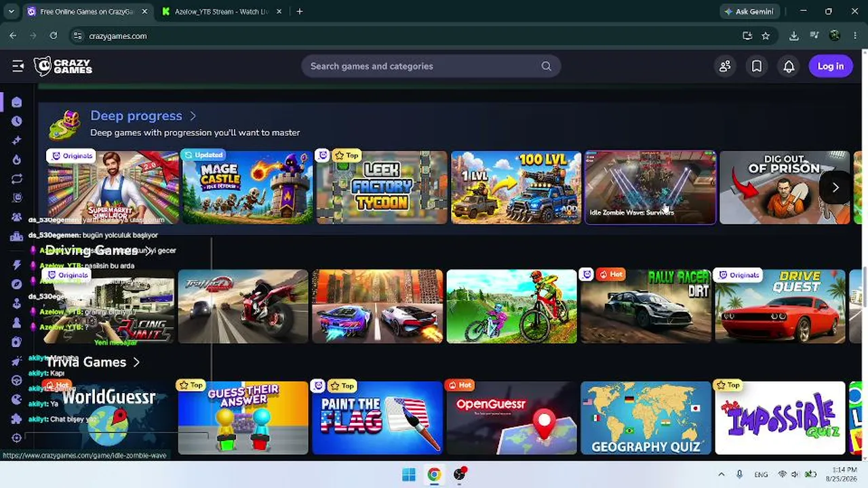Open the tab search dropdown

tap(11, 12)
